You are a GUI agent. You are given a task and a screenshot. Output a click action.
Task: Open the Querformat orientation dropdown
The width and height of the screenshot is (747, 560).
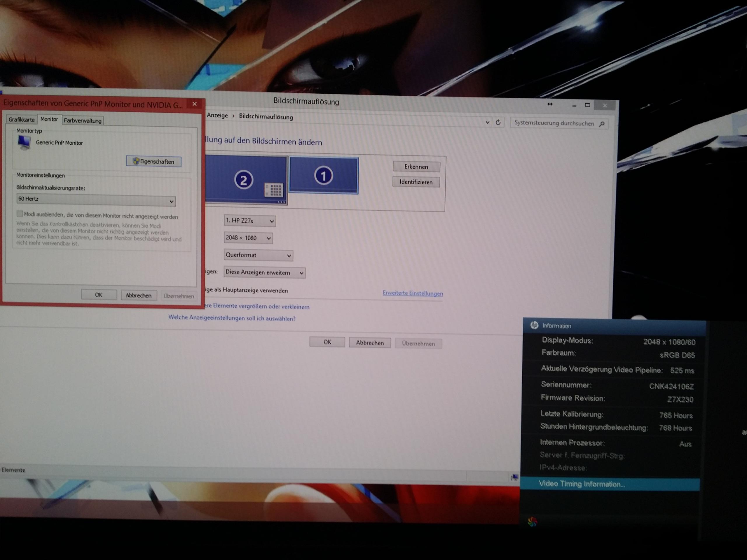tap(258, 255)
